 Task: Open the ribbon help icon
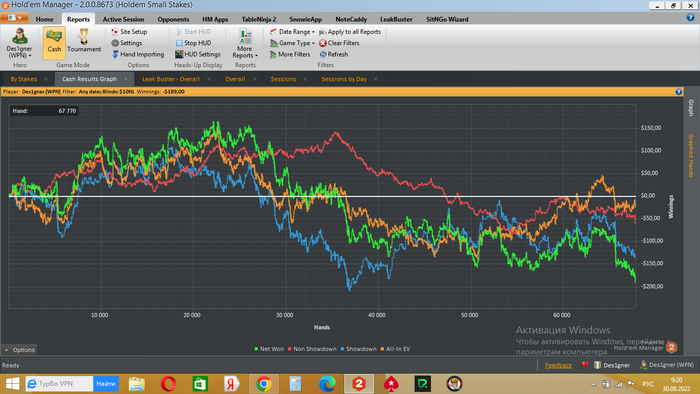pos(690,17)
